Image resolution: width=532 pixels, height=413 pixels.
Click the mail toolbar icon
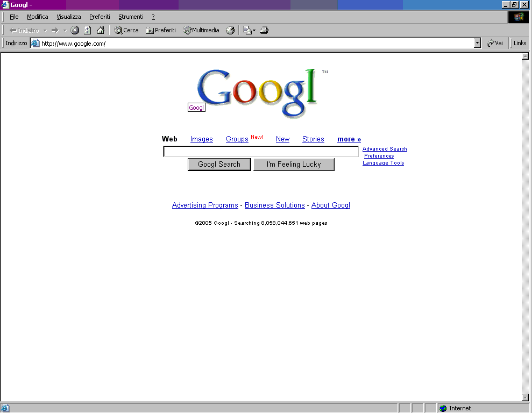(x=247, y=30)
